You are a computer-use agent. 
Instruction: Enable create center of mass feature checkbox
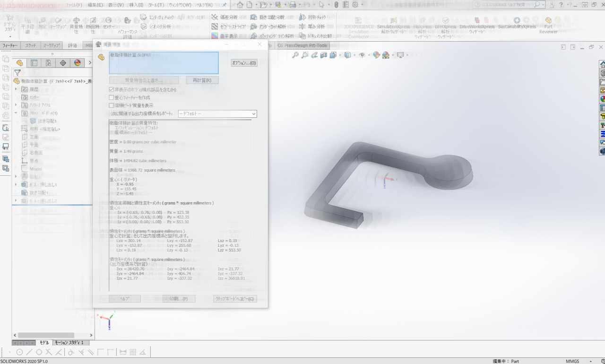[112, 97]
